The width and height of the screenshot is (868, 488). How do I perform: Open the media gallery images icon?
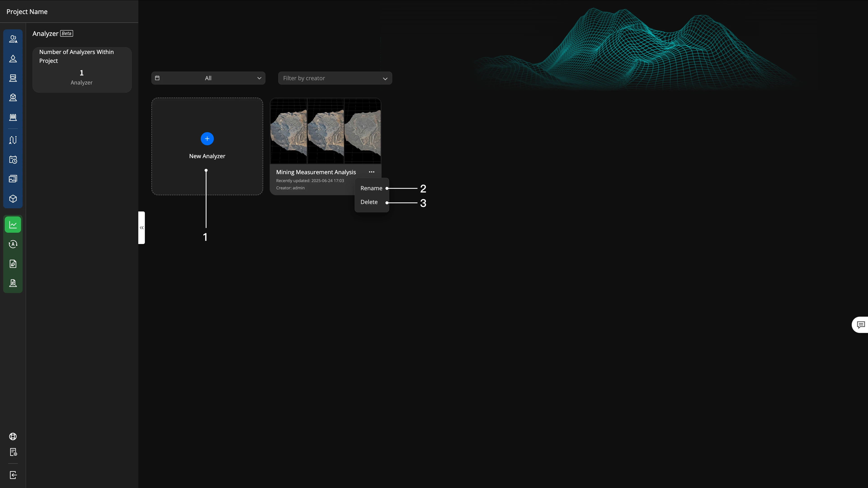pyautogui.click(x=13, y=179)
